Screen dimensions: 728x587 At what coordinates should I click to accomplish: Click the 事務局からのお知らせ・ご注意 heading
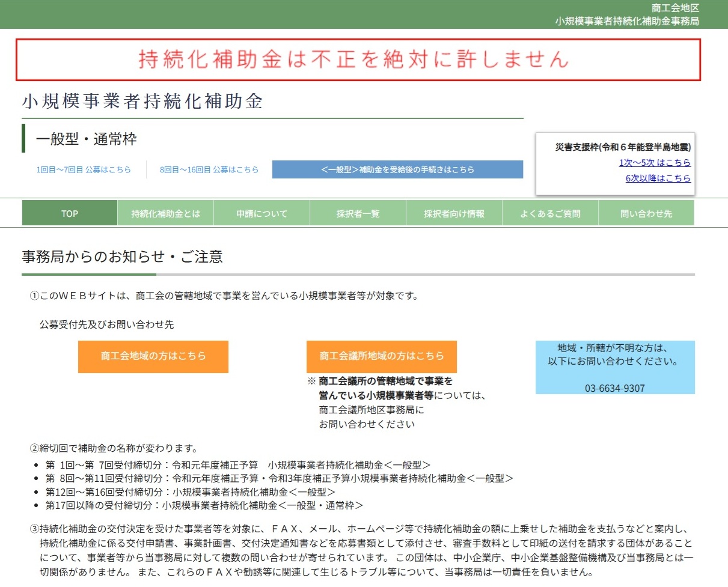point(123,257)
